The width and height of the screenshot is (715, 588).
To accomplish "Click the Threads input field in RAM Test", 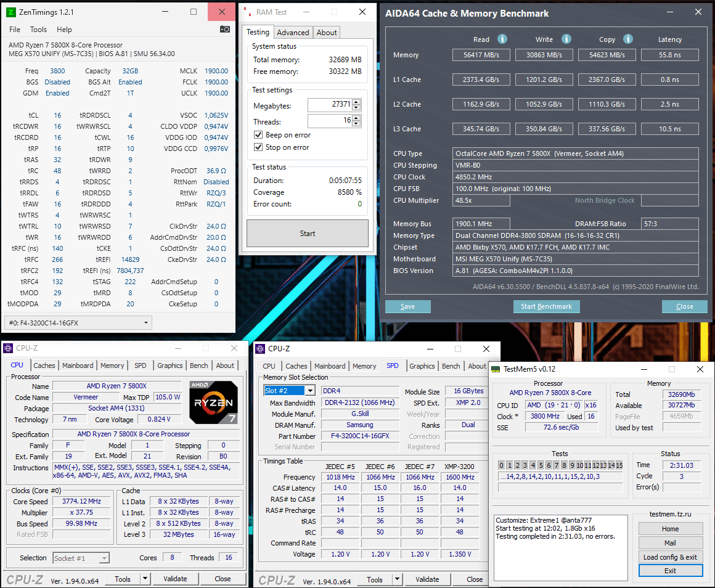I will (x=330, y=121).
